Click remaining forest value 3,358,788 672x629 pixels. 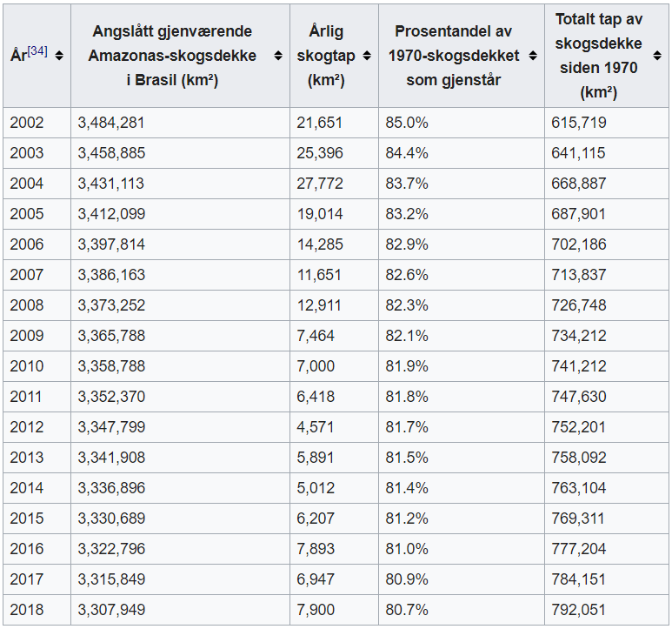click(x=111, y=366)
